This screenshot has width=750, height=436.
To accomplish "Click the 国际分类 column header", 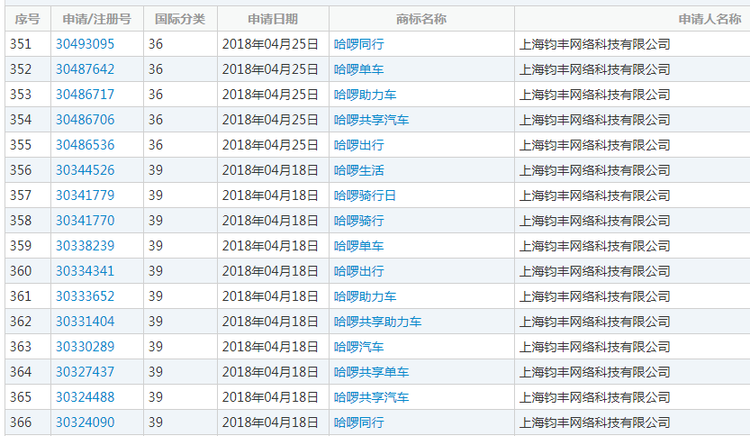I will coord(180,19).
